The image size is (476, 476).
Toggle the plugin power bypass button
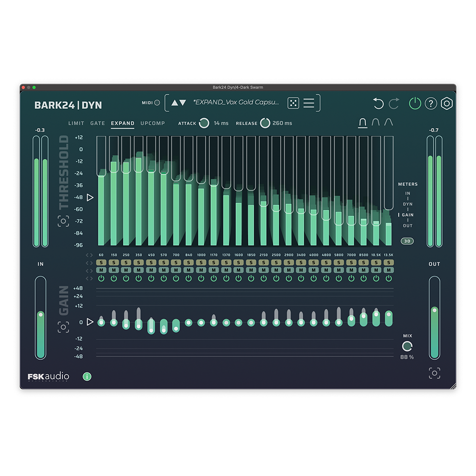(x=415, y=103)
